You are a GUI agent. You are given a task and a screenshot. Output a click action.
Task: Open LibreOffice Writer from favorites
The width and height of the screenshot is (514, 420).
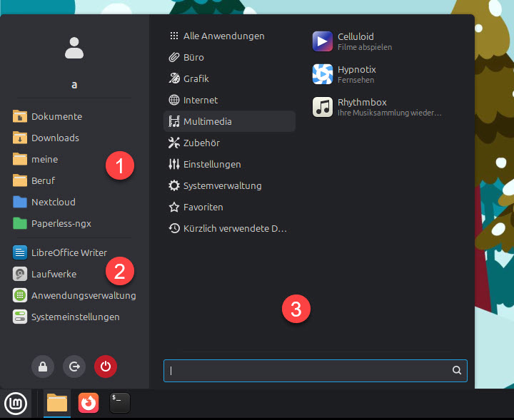pos(69,252)
